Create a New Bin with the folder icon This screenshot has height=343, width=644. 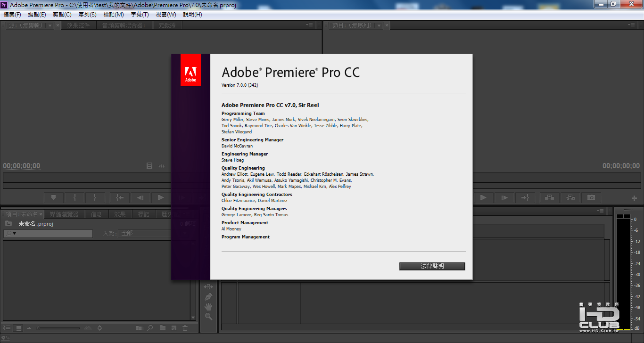[163, 328]
